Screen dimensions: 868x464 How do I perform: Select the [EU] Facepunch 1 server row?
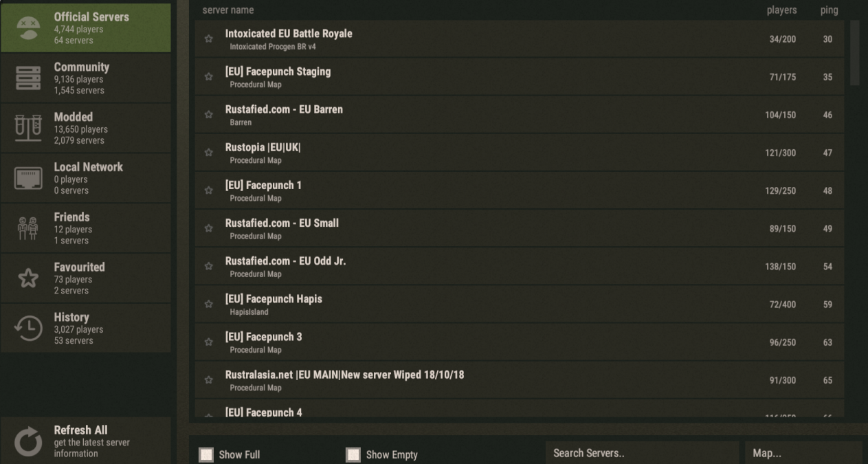(481, 190)
